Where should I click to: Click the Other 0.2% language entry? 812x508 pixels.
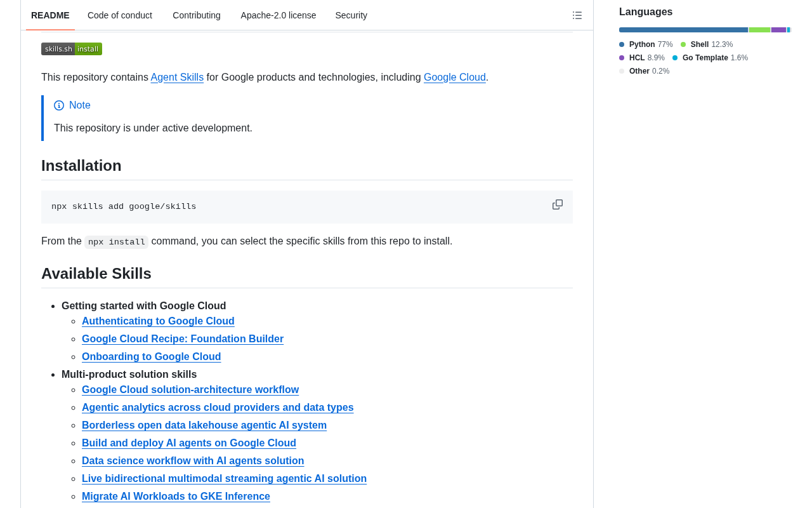(644, 71)
